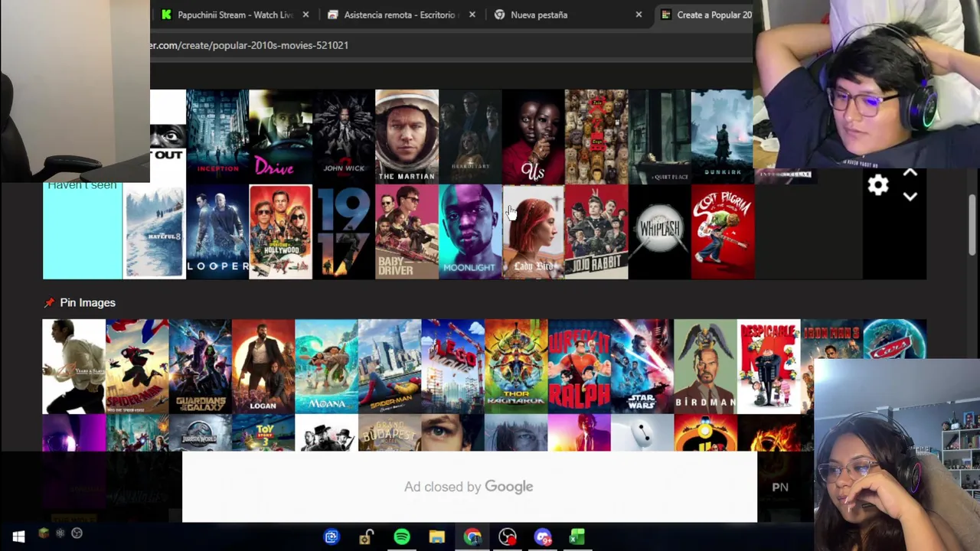980x551 pixels.
Task: Select the Looper poster
Action: coord(217,232)
